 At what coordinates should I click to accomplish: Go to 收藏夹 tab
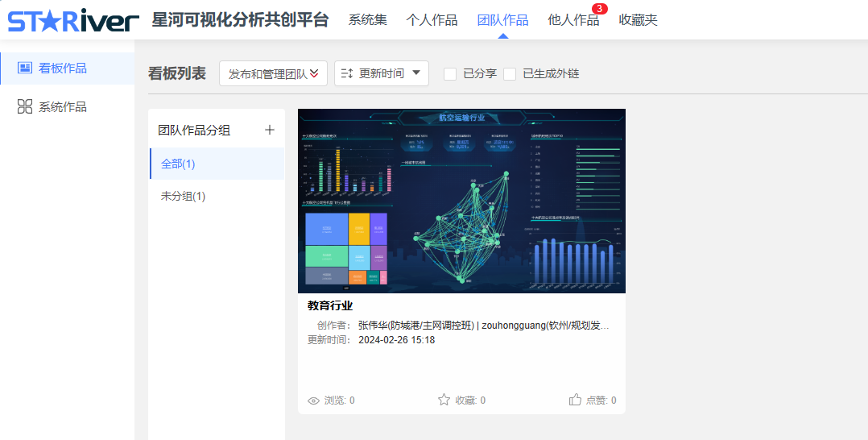point(639,20)
